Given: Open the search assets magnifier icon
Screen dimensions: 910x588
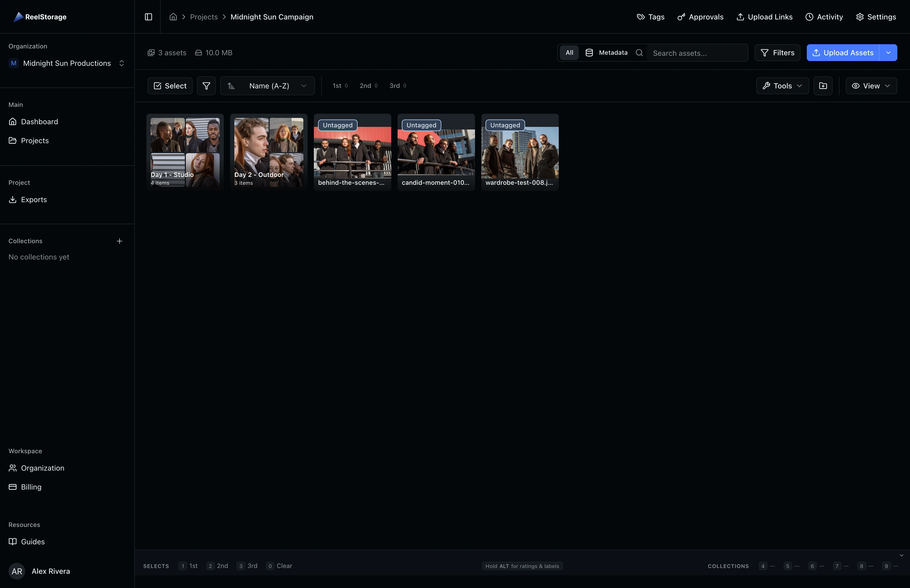Looking at the screenshot, I should (x=639, y=53).
